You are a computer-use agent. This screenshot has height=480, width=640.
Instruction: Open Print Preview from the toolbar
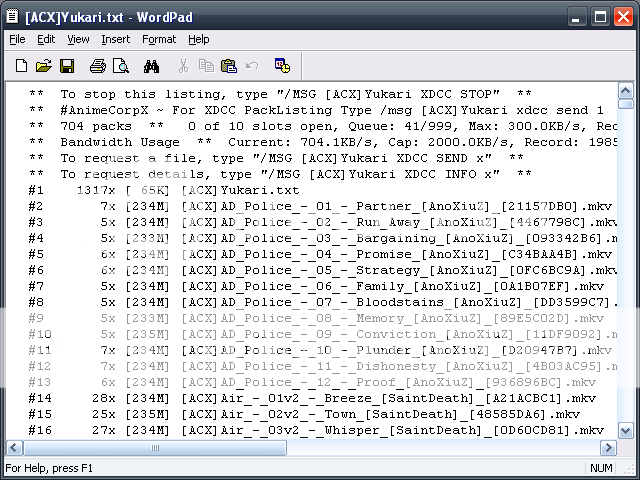click(x=121, y=66)
